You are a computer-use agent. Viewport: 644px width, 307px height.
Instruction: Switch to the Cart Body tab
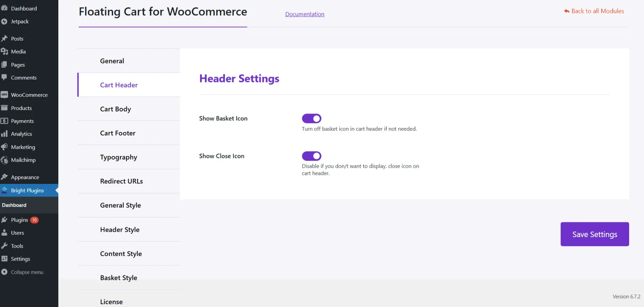pyautogui.click(x=129, y=109)
